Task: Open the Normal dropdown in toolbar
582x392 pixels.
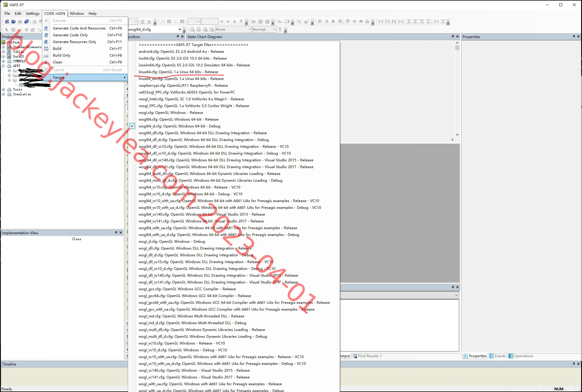Action: point(274,29)
